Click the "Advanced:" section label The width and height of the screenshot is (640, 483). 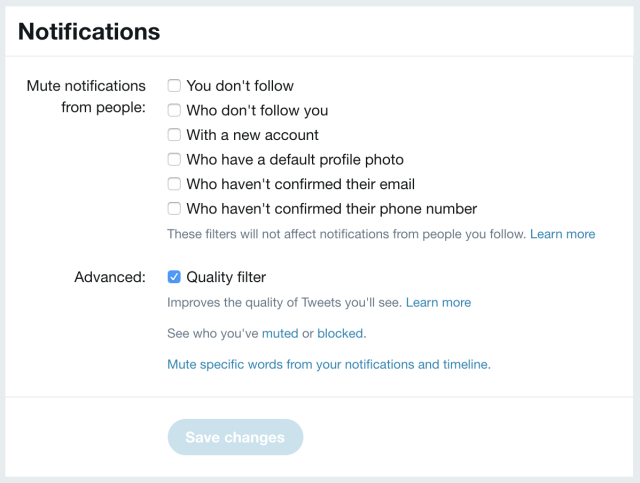(x=110, y=277)
